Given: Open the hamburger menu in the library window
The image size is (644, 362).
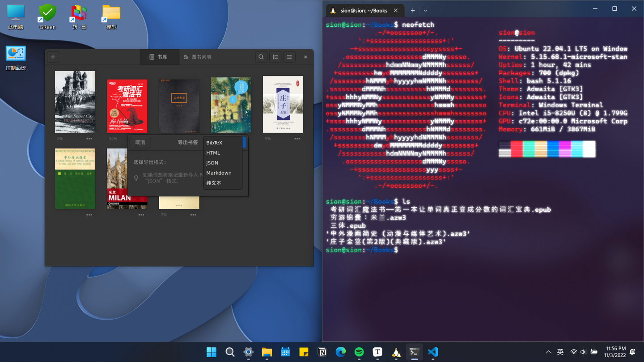Looking at the screenshot, I should (288, 57).
